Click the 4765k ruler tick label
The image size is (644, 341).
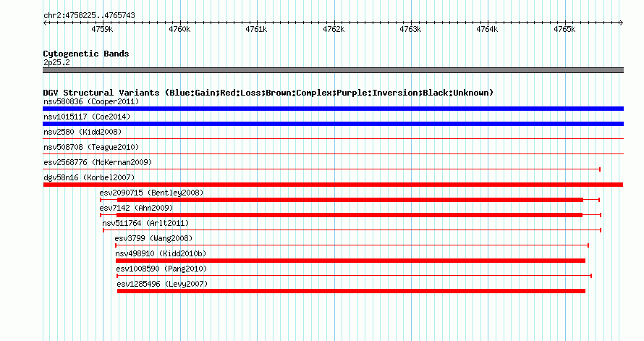564,29
